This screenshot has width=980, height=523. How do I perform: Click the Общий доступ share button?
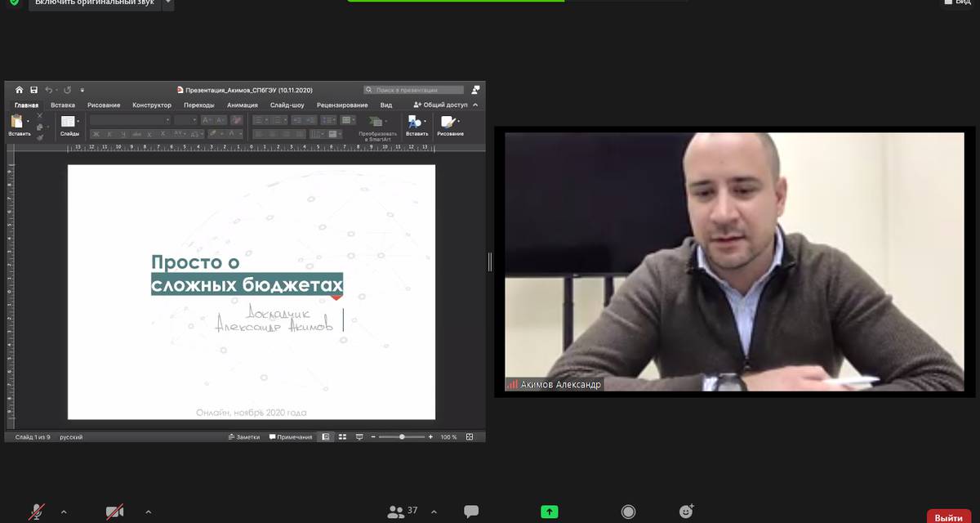(441, 105)
